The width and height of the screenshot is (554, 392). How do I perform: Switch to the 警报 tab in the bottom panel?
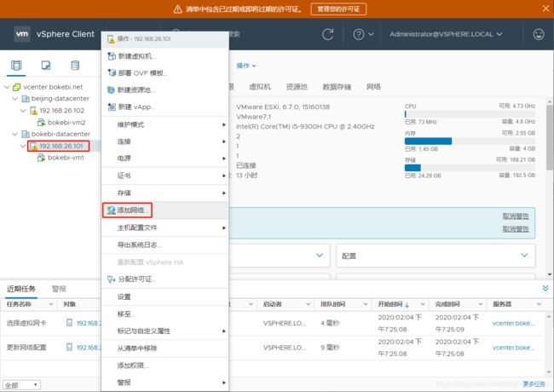point(59,289)
